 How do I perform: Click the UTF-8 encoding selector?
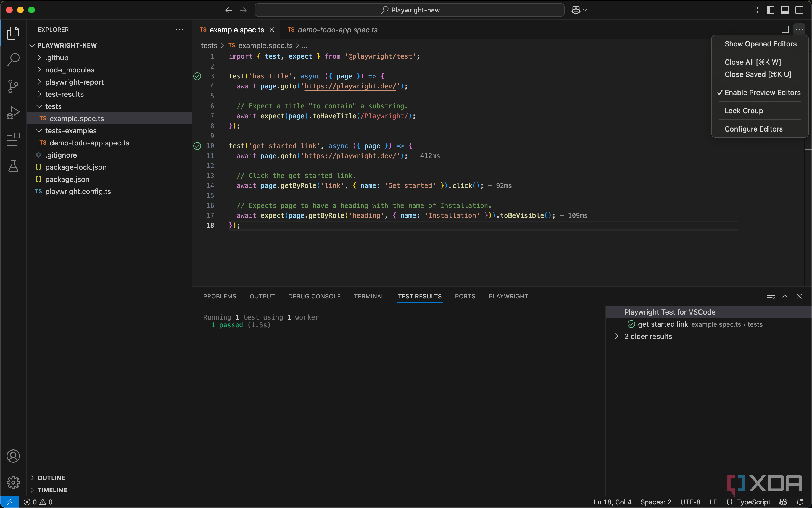[x=690, y=502]
